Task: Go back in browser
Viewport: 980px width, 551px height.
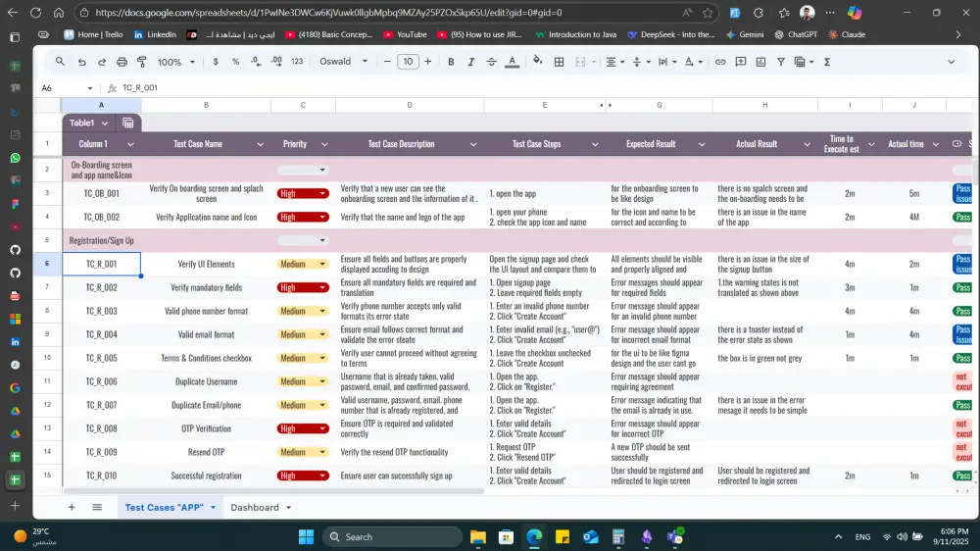Action: 13,13
